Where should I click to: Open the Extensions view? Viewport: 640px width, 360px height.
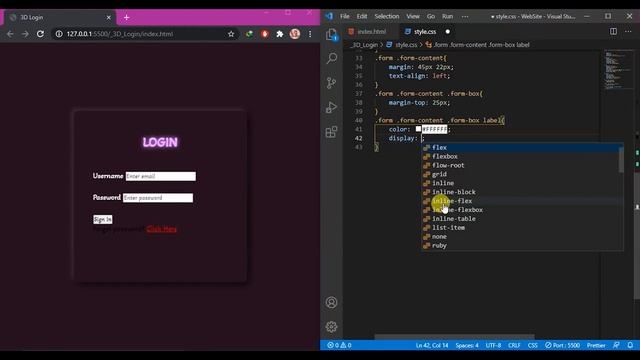coord(331,131)
